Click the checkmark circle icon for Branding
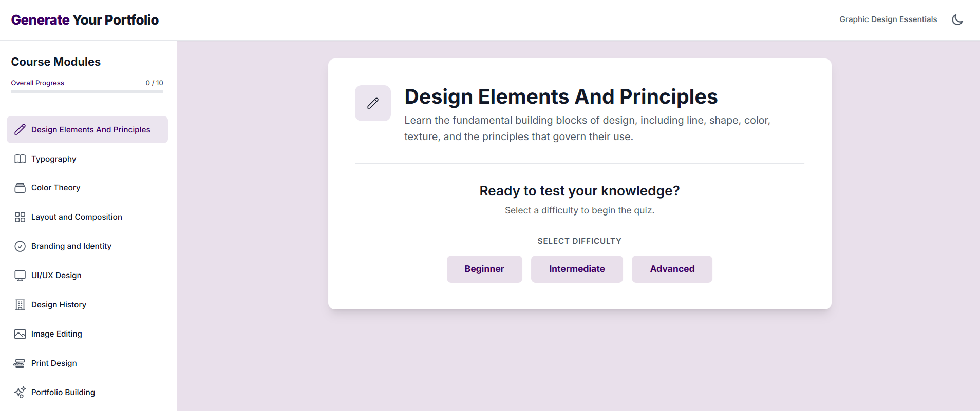The height and width of the screenshot is (411, 980). tap(20, 246)
